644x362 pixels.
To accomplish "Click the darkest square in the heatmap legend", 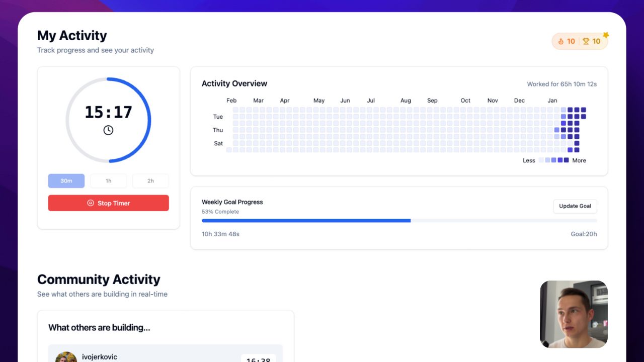I will [566, 160].
